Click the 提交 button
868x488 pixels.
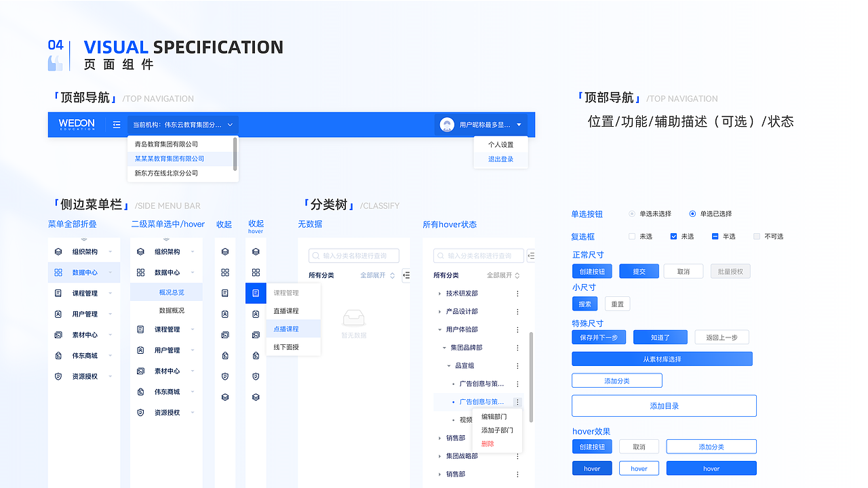pos(638,270)
